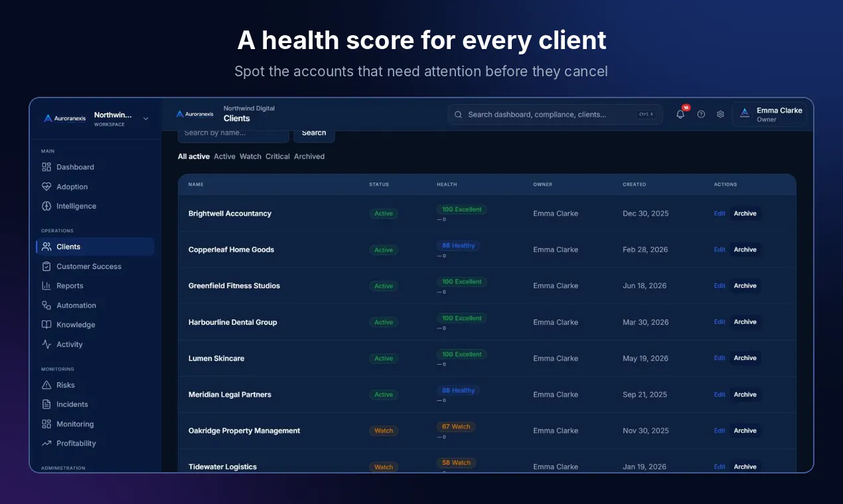Open the Reports bar chart icon

point(46,286)
